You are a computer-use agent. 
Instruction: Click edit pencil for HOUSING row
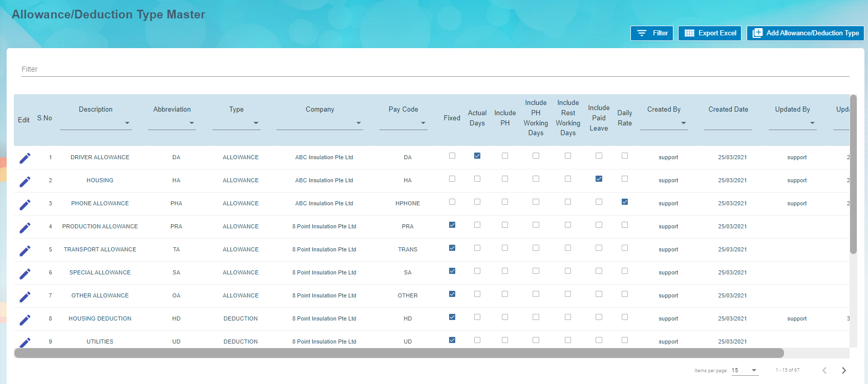coord(25,181)
